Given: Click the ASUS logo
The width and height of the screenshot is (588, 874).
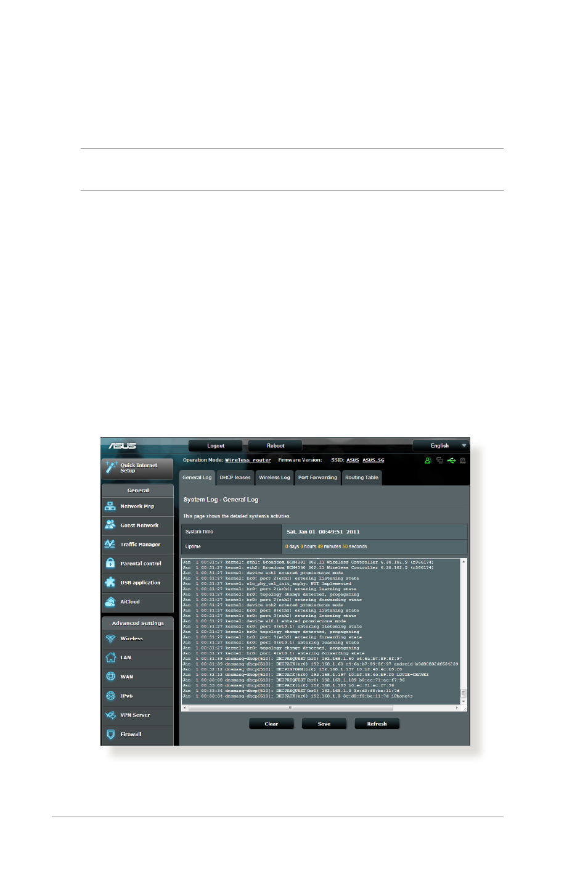Looking at the screenshot, I should (x=123, y=445).
